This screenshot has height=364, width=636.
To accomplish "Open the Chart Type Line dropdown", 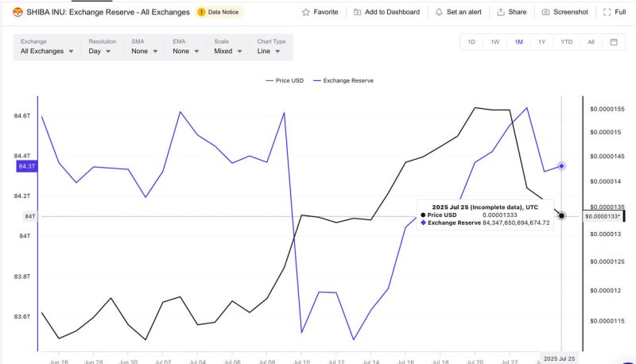I will (x=271, y=47).
